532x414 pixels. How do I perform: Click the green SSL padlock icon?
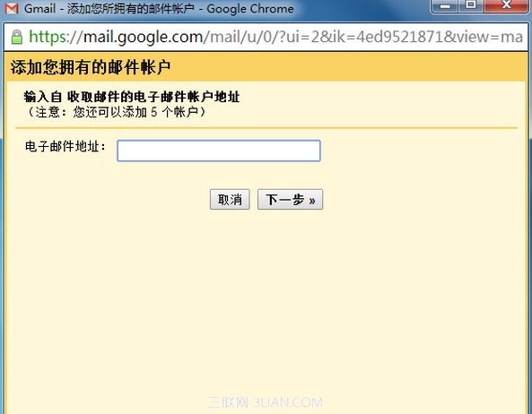tap(17, 37)
